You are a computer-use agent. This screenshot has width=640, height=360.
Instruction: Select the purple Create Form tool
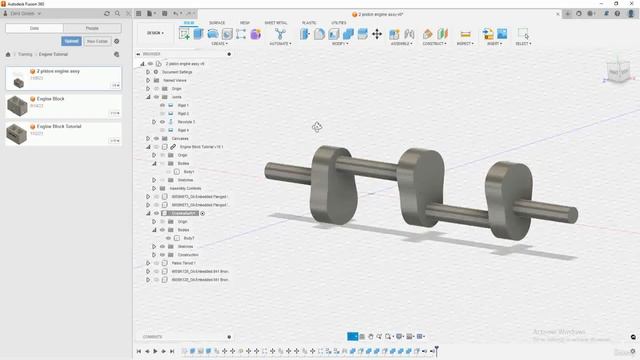(x=256, y=34)
